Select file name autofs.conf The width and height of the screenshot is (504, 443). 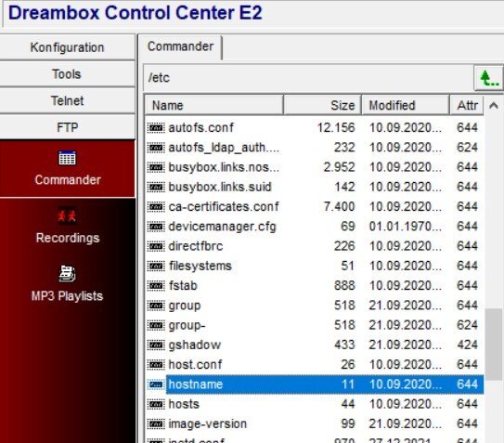[200, 128]
